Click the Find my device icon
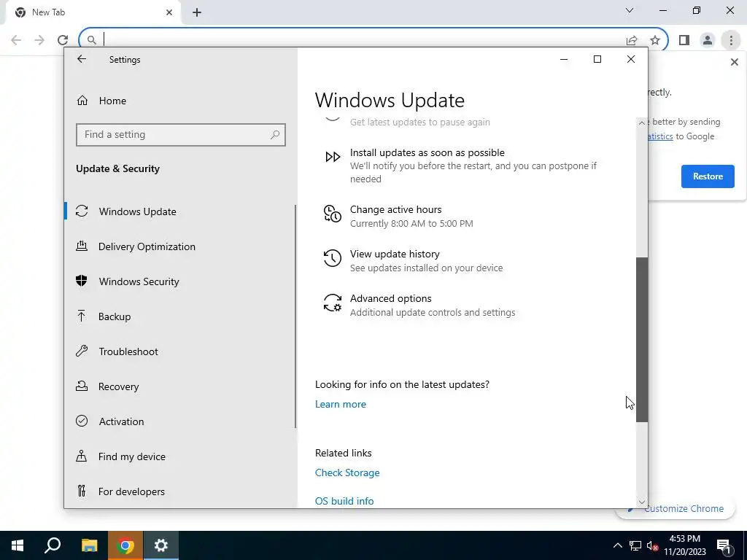This screenshot has width=747, height=560. pyautogui.click(x=82, y=456)
